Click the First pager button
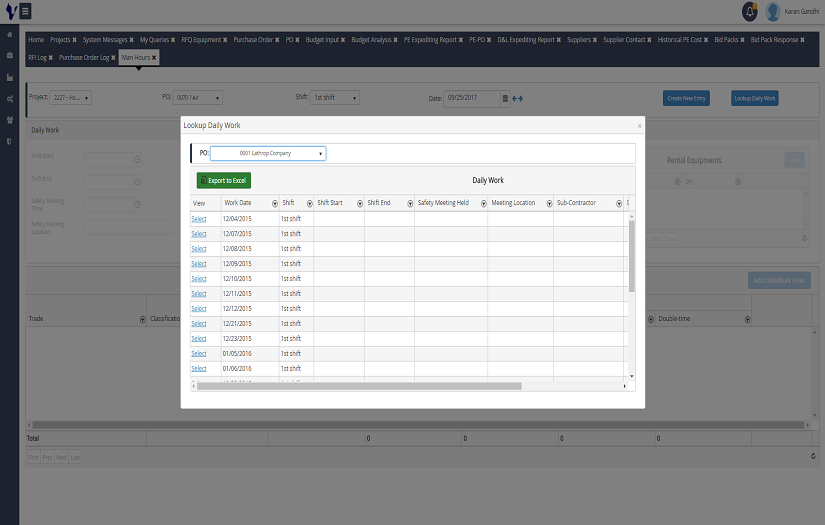 [34, 458]
